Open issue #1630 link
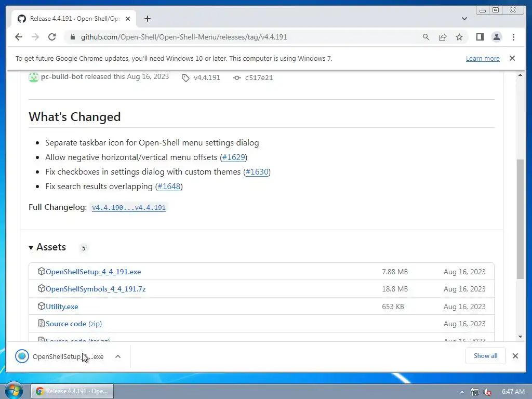532x399 pixels. coord(257,172)
